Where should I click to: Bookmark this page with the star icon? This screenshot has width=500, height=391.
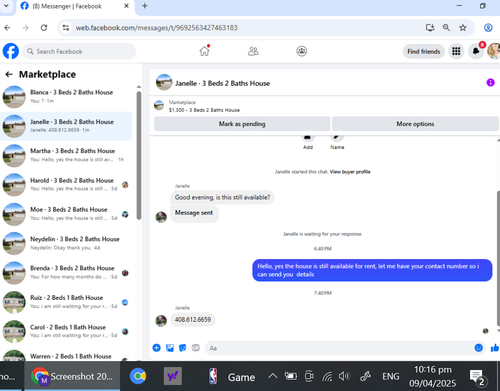(463, 28)
